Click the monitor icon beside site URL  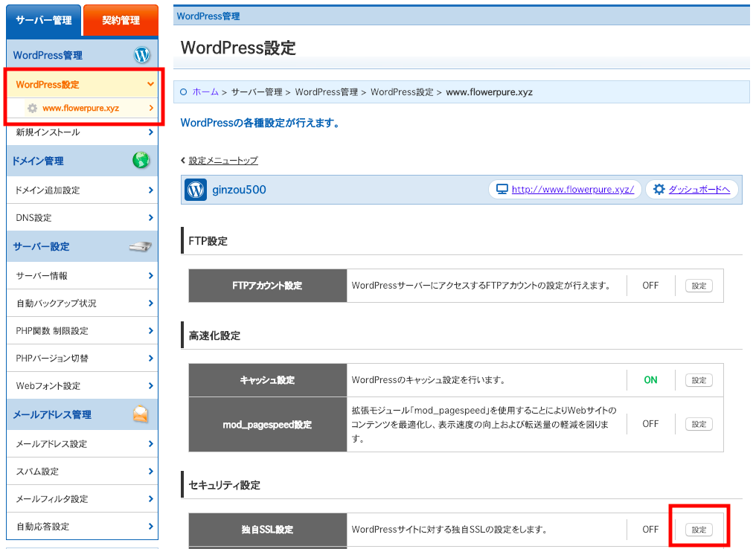click(x=502, y=190)
